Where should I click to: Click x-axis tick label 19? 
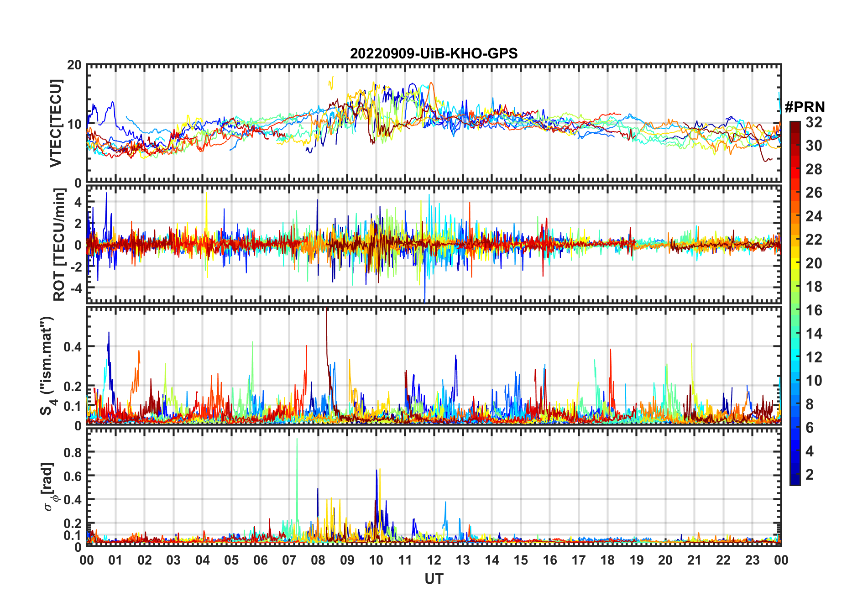click(637, 560)
